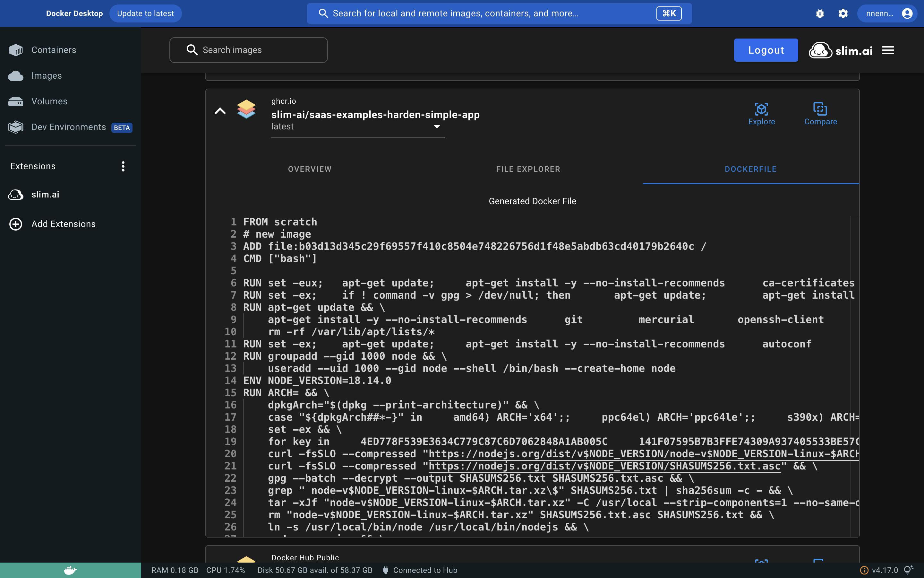This screenshot has height=578, width=924.
Task: Switch to the FILE EXPLORER tab
Action: click(x=528, y=169)
